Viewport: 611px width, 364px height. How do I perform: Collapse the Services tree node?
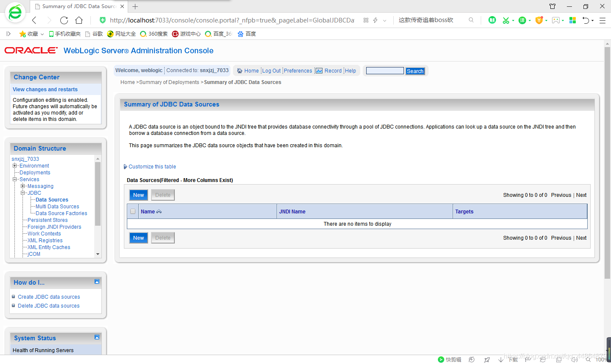point(15,179)
